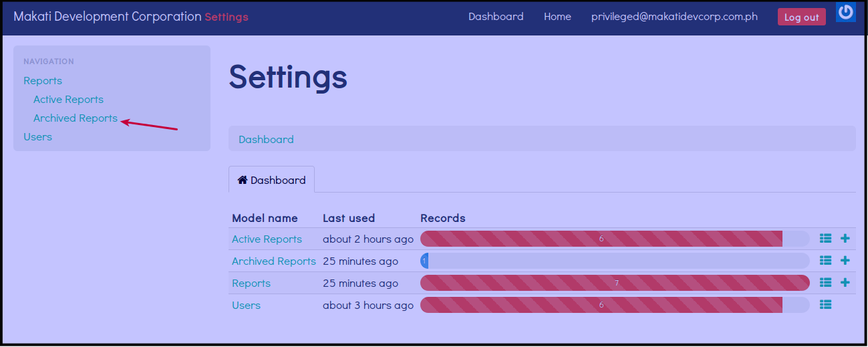Click the Last used column header
Viewport: 868px width, 347px height.
tap(349, 218)
